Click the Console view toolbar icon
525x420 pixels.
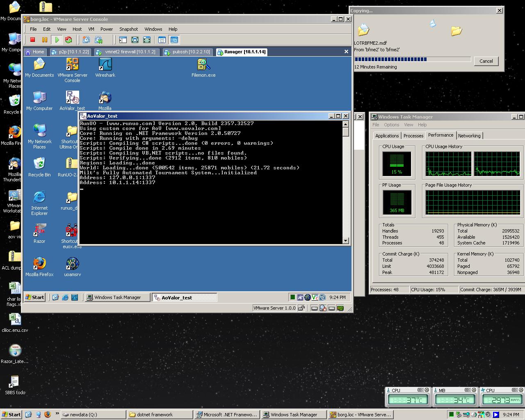point(174,40)
